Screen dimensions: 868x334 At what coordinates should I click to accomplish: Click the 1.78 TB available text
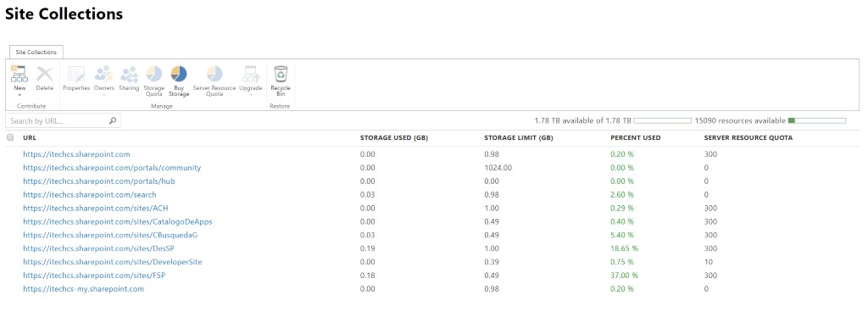click(x=583, y=120)
